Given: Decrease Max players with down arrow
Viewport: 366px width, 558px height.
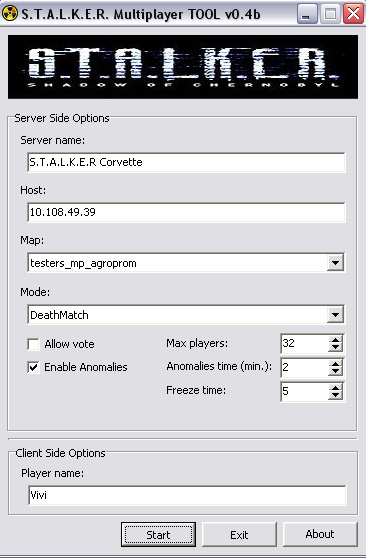Looking at the screenshot, I should point(335,348).
